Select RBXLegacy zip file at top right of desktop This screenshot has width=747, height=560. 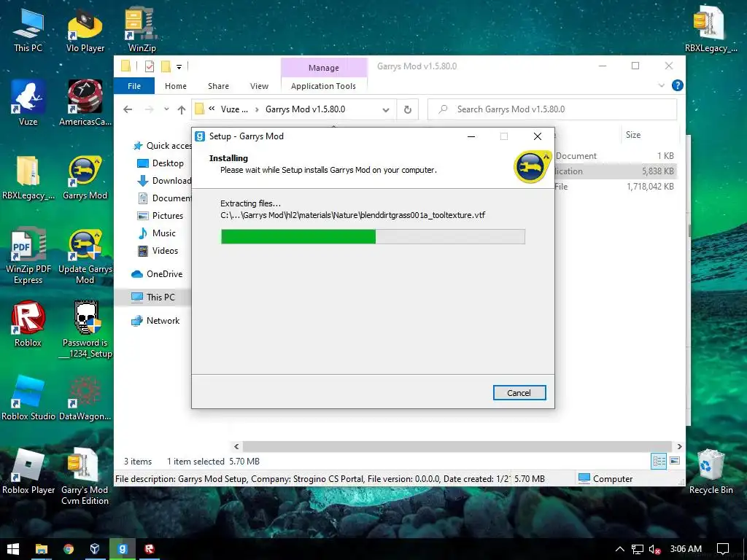711,30
